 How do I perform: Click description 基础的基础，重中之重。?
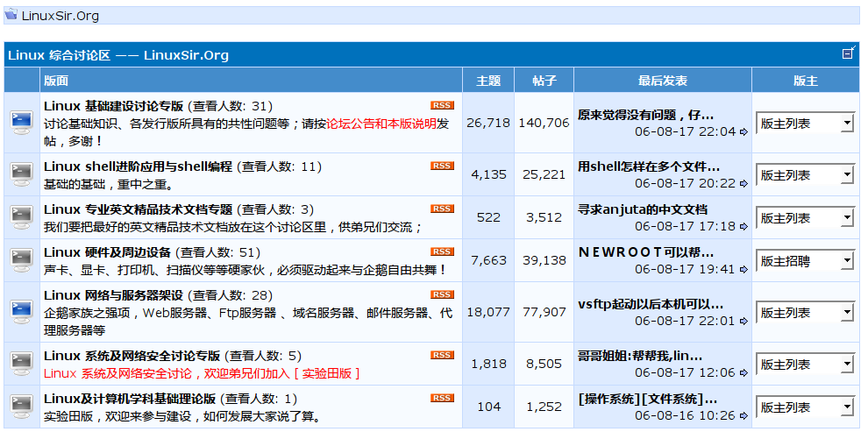pyautogui.click(x=109, y=184)
